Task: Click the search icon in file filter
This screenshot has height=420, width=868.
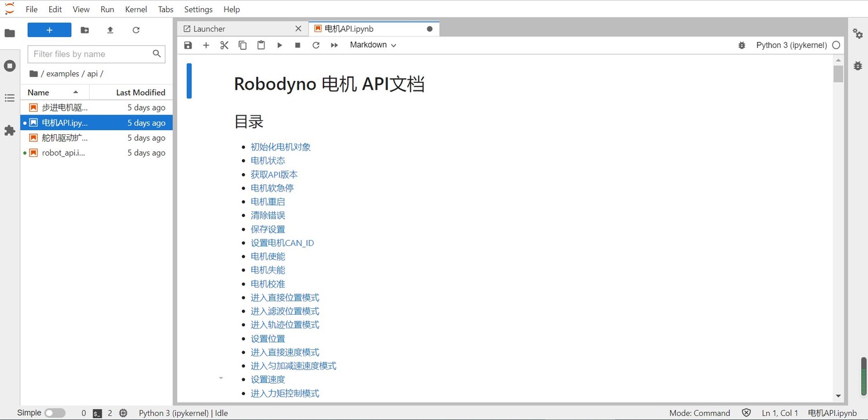Action: coord(156,54)
